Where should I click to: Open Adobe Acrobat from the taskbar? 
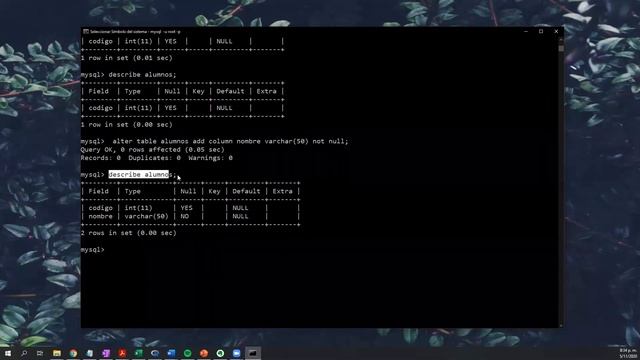122,353
